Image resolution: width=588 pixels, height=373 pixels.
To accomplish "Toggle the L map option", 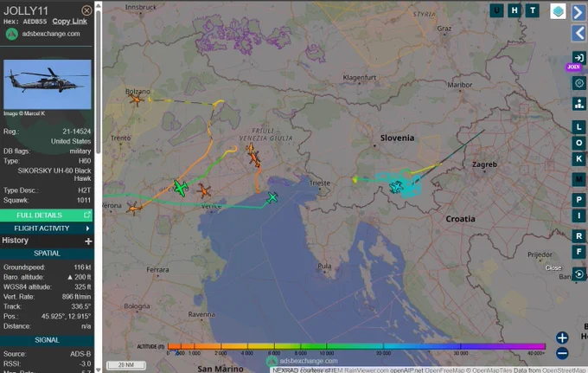I will tap(579, 127).
